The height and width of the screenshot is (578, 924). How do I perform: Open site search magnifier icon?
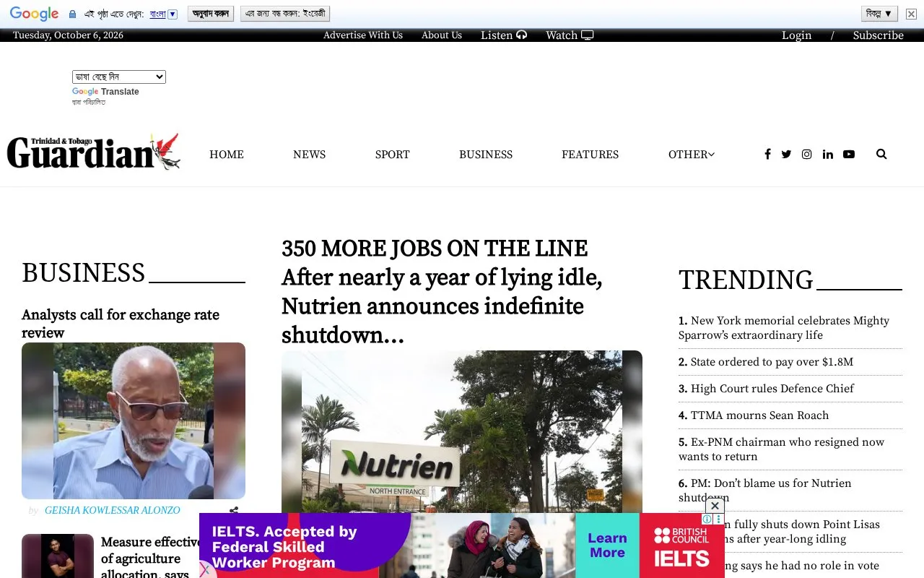click(881, 154)
